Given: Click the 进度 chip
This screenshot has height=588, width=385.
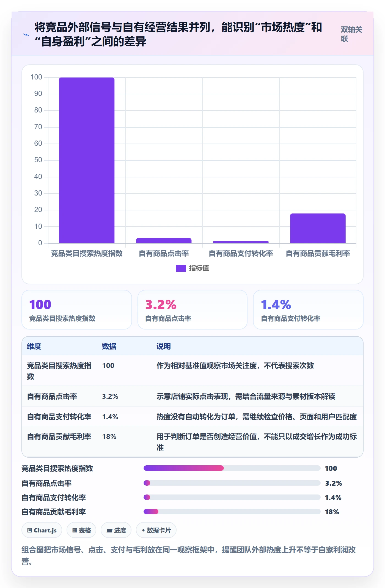Looking at the screenshot, I should click(x=116, y=530).
